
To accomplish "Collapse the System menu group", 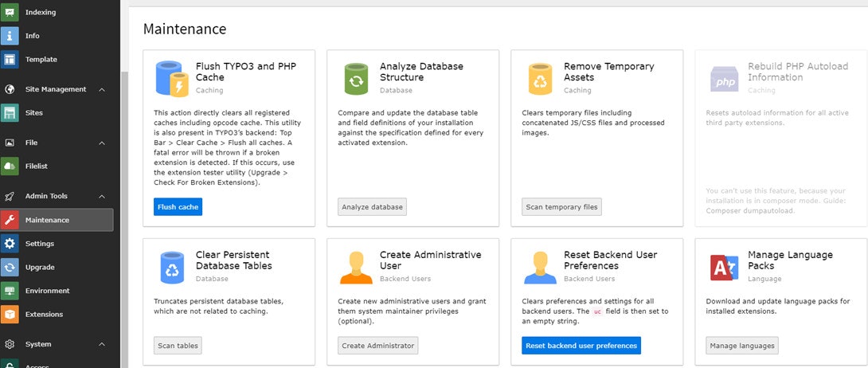I will click(x=102, y=344).
